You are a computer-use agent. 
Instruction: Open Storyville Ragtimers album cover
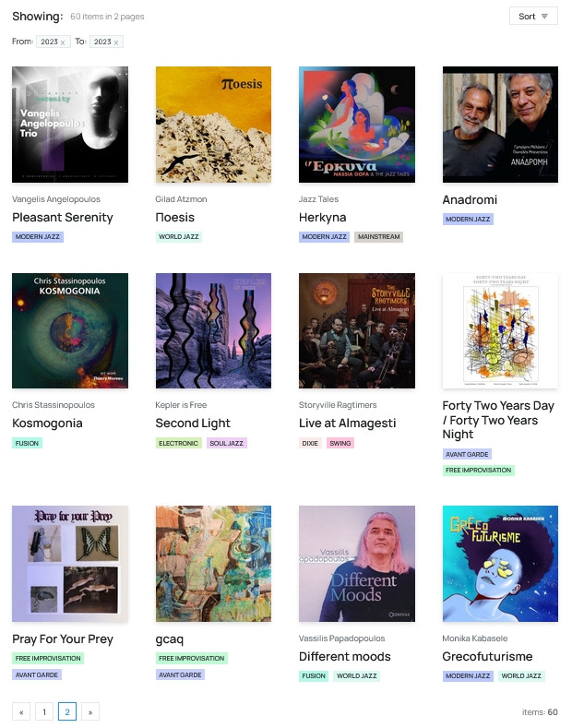pyautogui.click(x=357, y=330)
